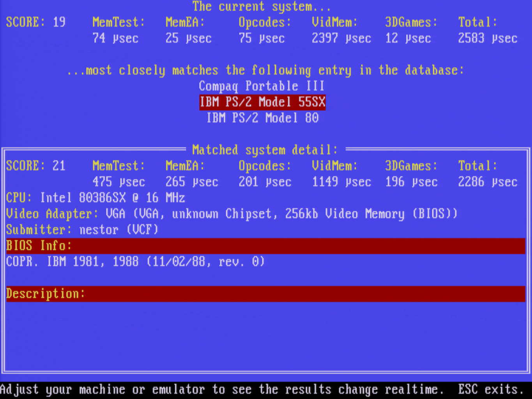This screenshot has width=532, height=399.
Task: Click the 2583 µsec Total value
Action: pyautogui.click(x=488, y=38)
